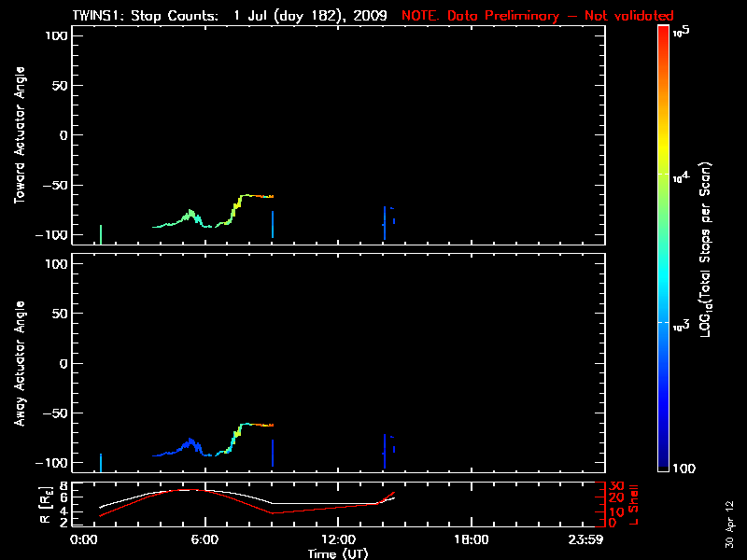Select the 12:00 time tick label

[339, 539]
